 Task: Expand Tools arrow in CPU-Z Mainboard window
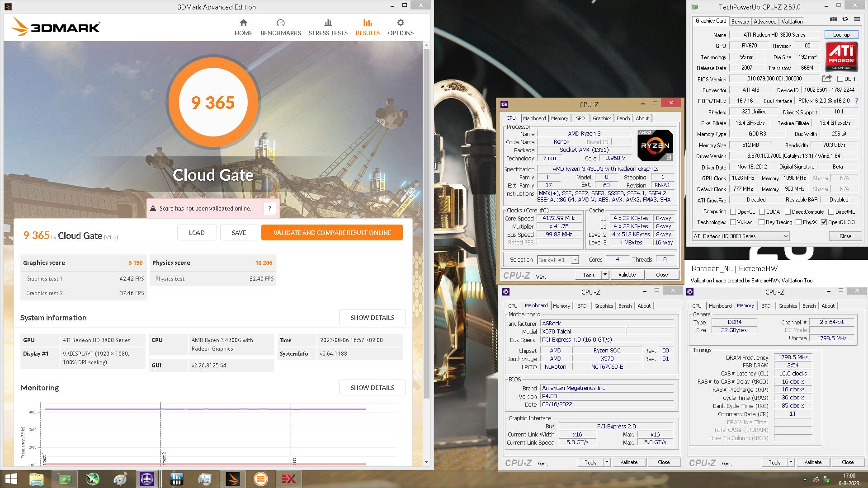point(607,462)
